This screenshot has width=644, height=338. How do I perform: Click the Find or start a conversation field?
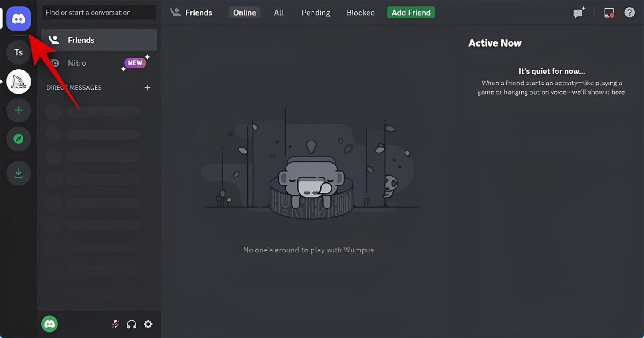pyautogui.click(x=99, y=13)
